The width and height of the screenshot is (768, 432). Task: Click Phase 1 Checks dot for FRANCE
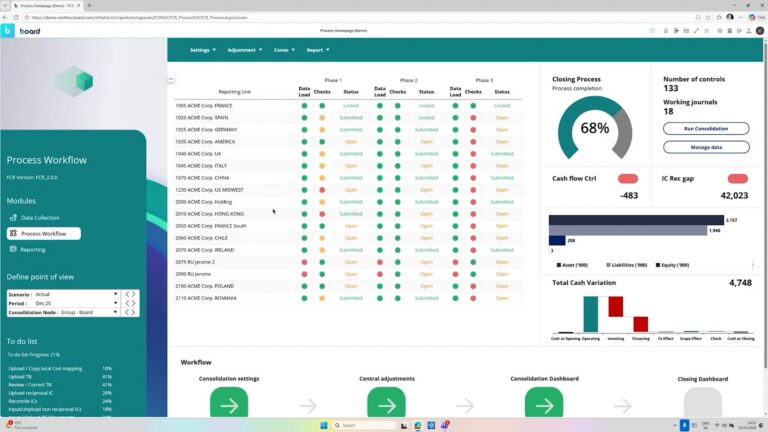coord(322,106)
